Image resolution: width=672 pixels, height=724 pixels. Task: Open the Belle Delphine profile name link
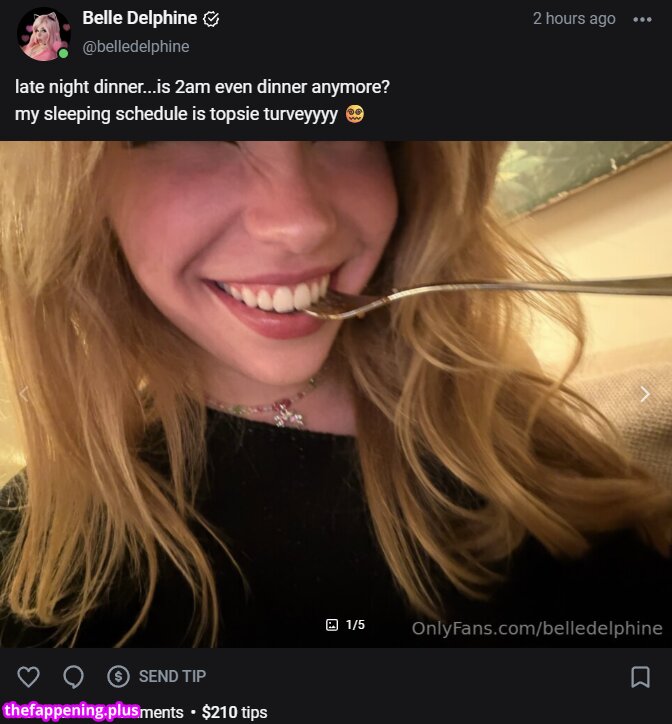click(x=139, y=18)
